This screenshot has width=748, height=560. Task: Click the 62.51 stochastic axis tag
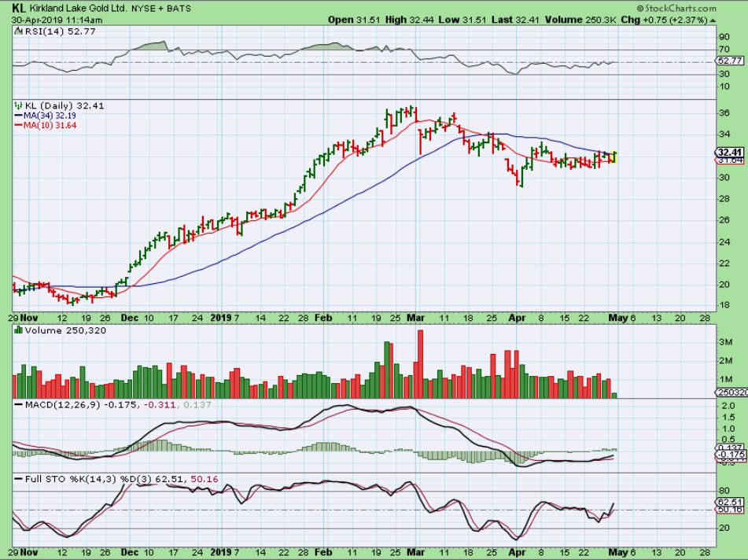tap(731, 502)
